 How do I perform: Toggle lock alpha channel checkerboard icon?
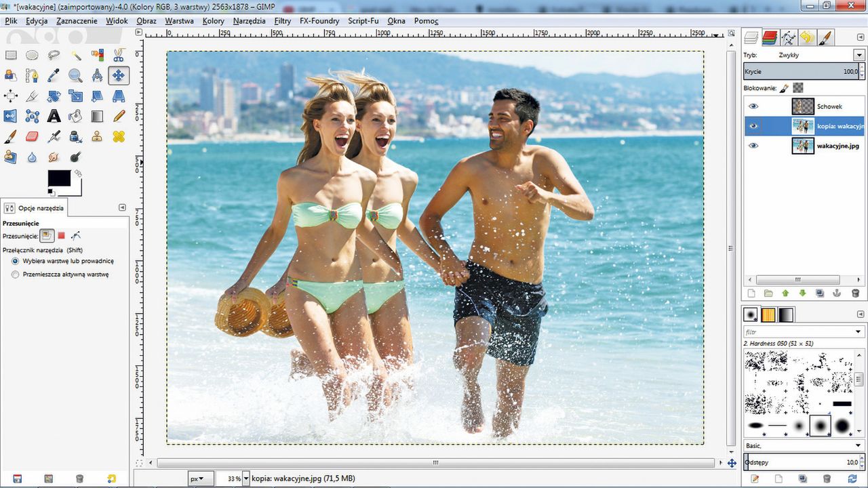(798, 88)
